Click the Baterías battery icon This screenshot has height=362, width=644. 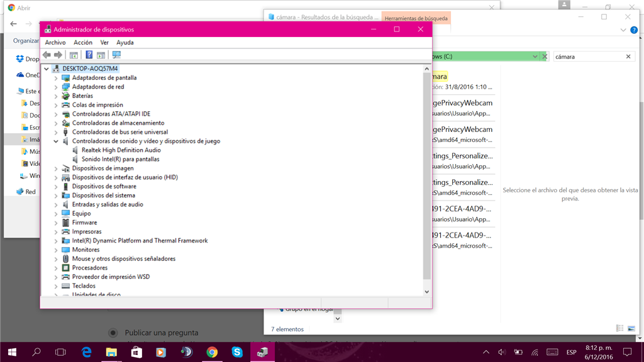(x=65, y=96)
